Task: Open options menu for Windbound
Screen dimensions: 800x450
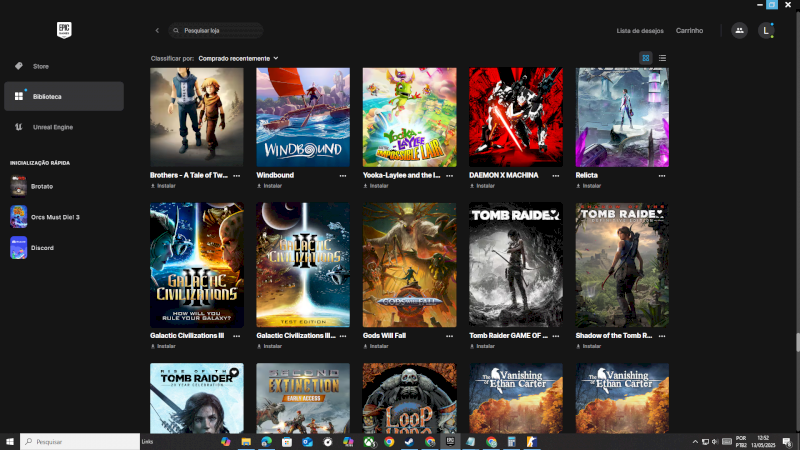Action: pyautogui.click(x=343, y=175)
